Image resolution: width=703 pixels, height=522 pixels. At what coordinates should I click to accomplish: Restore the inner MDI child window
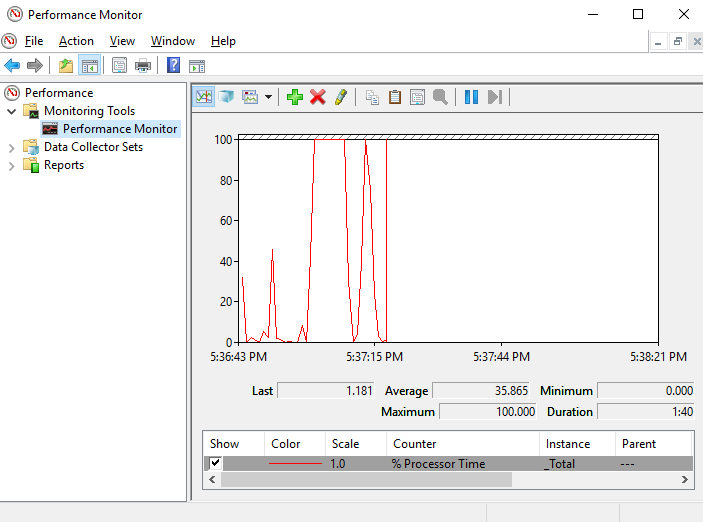click(677, 42)
